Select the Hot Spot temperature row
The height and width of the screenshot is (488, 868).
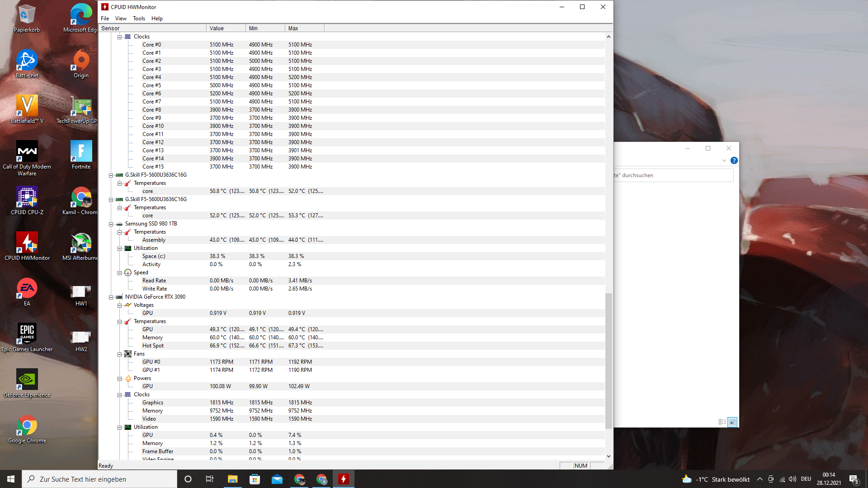(x=153, y=346)
